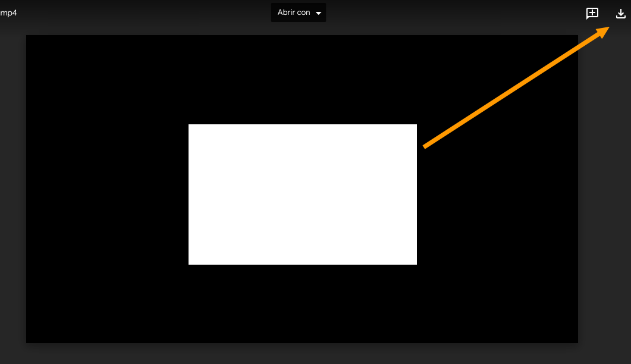The height and width of the screenshot is (364, 631).
Task: Click the black video area below the white rectangle
Action: pyautogui.click(x=302, y=303)
